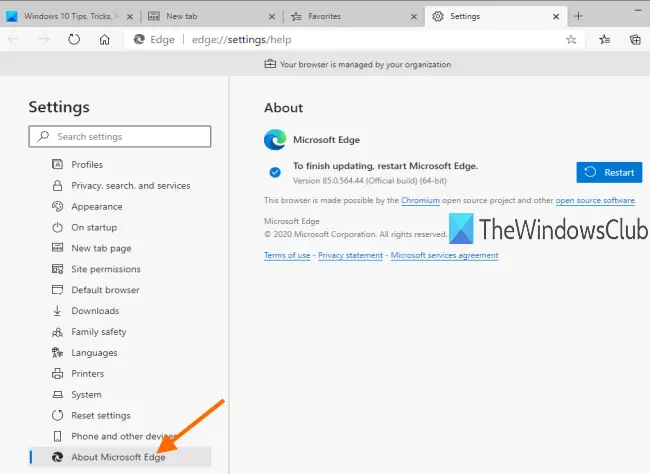
Task: Open Site permissions settings
Action: pos(120,269)
